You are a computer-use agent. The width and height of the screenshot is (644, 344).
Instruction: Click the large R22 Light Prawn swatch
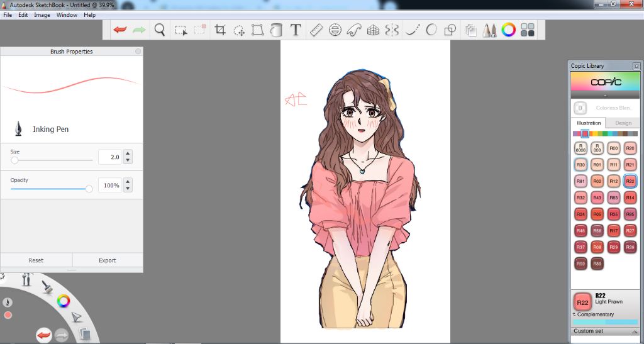pos(582,302)
